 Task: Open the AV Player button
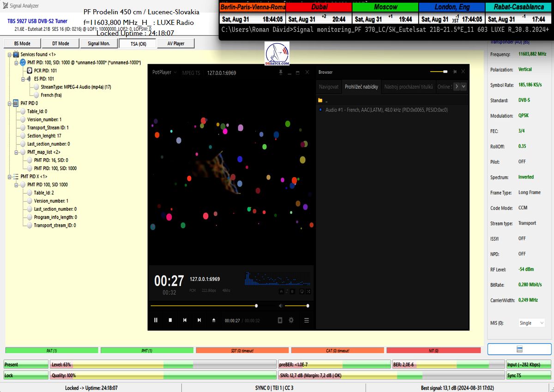point(175,43)
